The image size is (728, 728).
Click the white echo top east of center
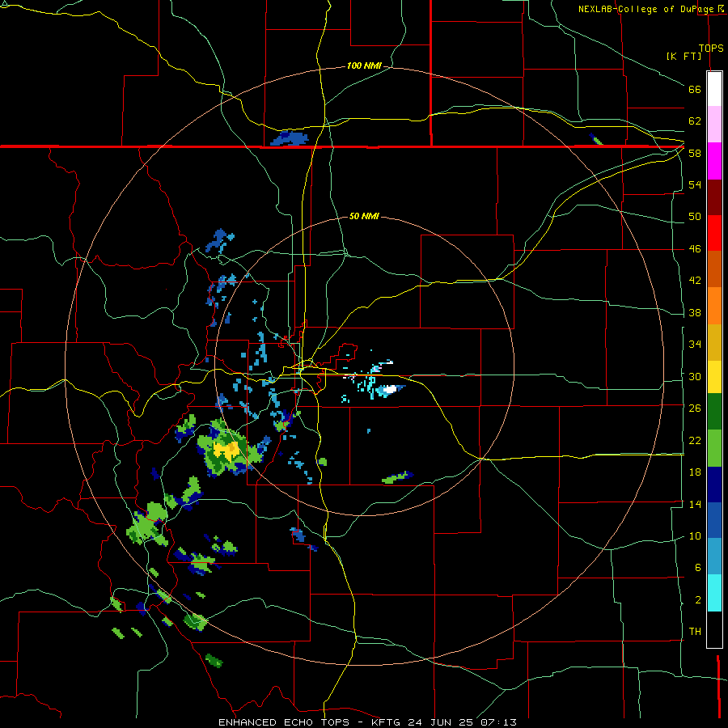[389, 388]
